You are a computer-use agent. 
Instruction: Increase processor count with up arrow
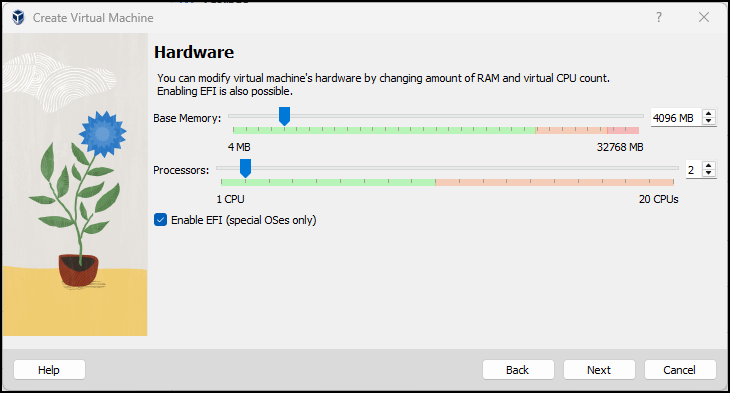(709, 166)
